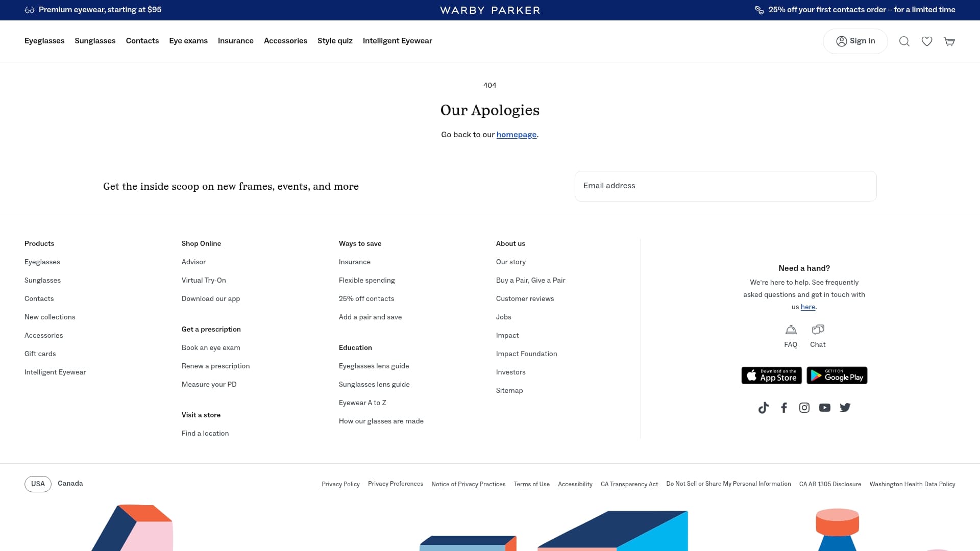Open Insurance navigation menu

(236, 41)
